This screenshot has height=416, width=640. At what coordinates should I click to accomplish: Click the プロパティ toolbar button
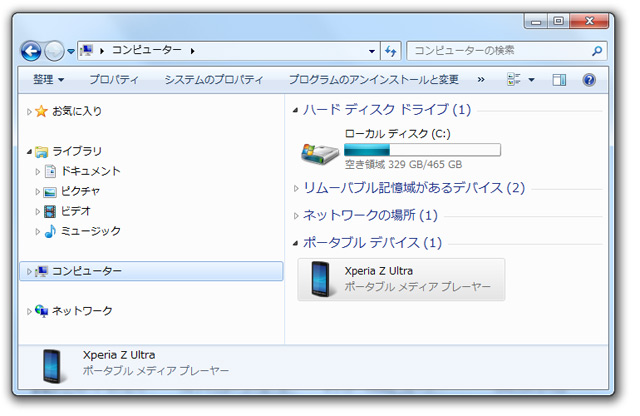pos(113,79)
